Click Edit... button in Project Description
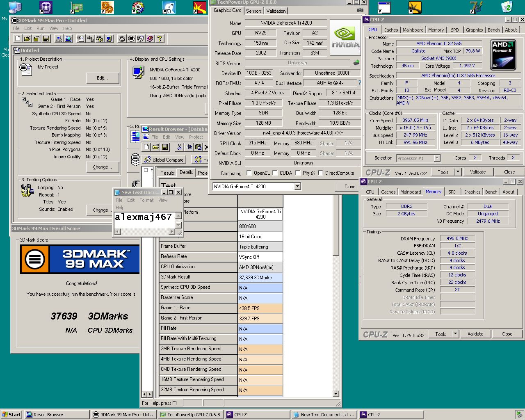Viewport: 525px width, 420px height. [103, 78]
